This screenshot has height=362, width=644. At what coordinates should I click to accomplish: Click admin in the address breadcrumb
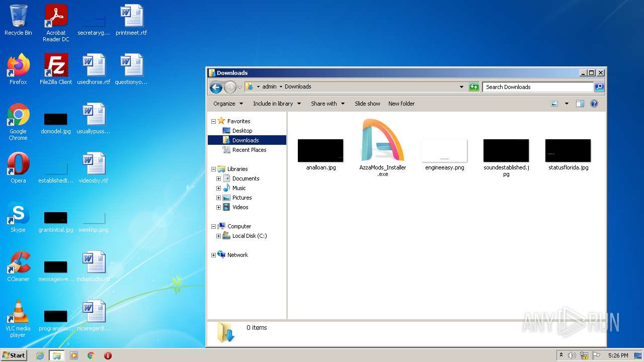[x=269, y=86]
